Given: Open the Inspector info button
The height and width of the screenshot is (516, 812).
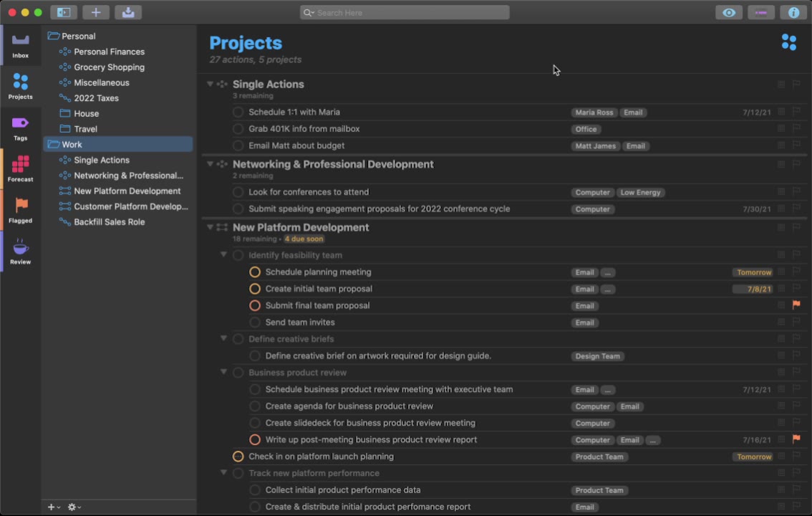Looking at the screenshot, I should 793,12.
